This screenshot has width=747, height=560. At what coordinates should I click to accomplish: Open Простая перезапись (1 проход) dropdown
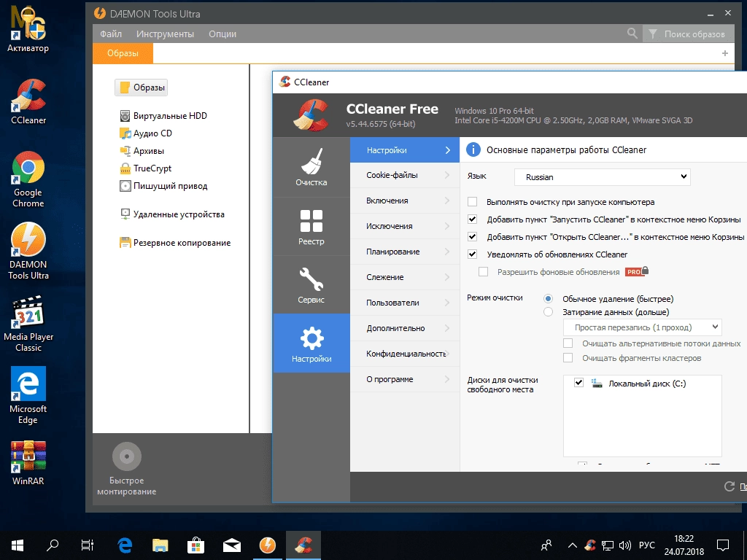click(x=642, y=327)
